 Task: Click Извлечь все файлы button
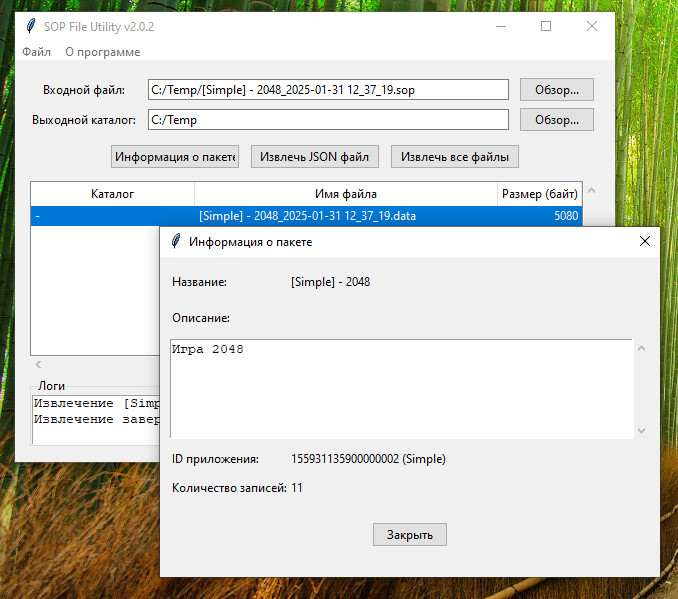(x=454, y=157)
